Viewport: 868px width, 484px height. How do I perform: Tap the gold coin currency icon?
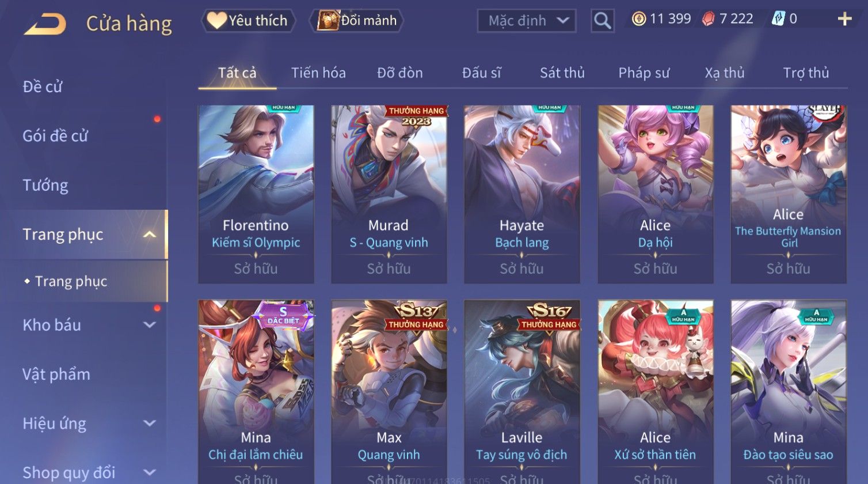[x=638, y=19]
